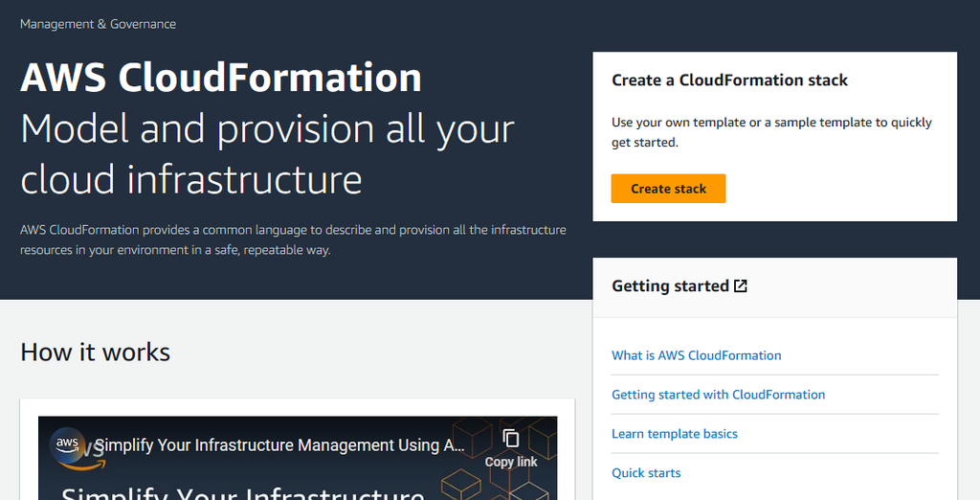Viewport: 980px width, 500px height.
Task: Click the How it works heading
Action: pyautogui.click(x=95, y=352)
